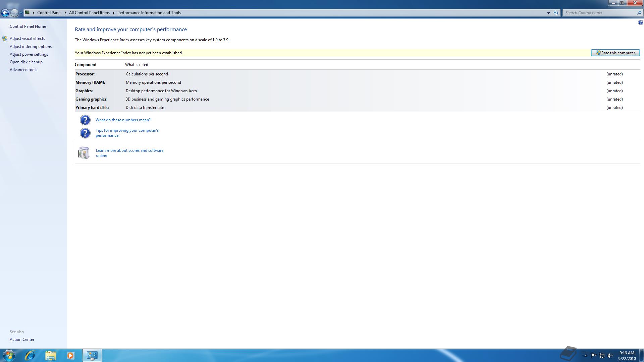
Task: Click the shield icon beside Adjust visual effects
Action: (x=5, y=39)
